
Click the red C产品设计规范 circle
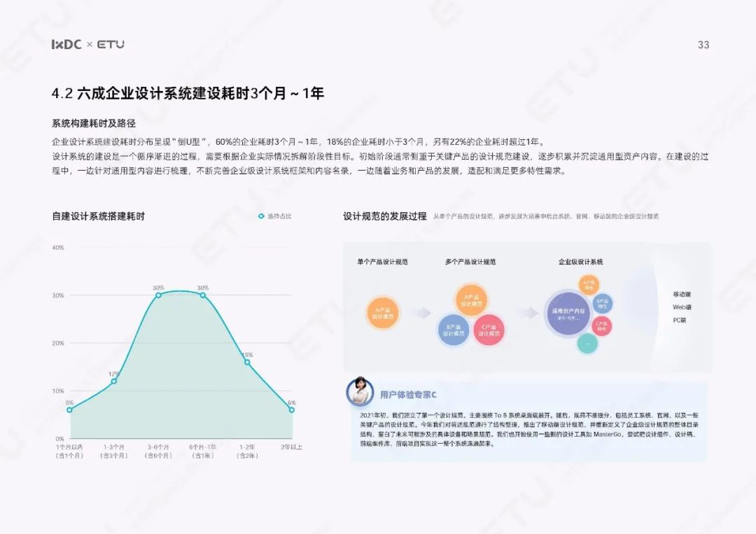[x=489, y=330]
